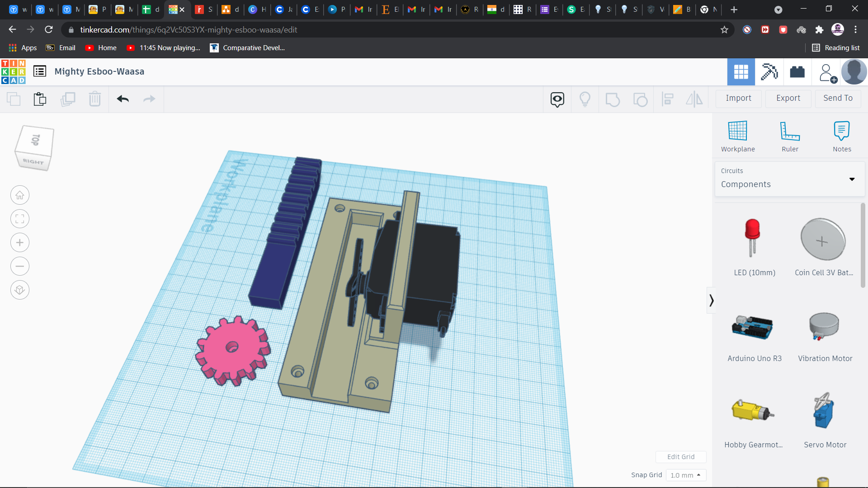Viewport: 868px width, 488px height.
Task: Enable the fit all view toggle
Action: pos(20,219)
